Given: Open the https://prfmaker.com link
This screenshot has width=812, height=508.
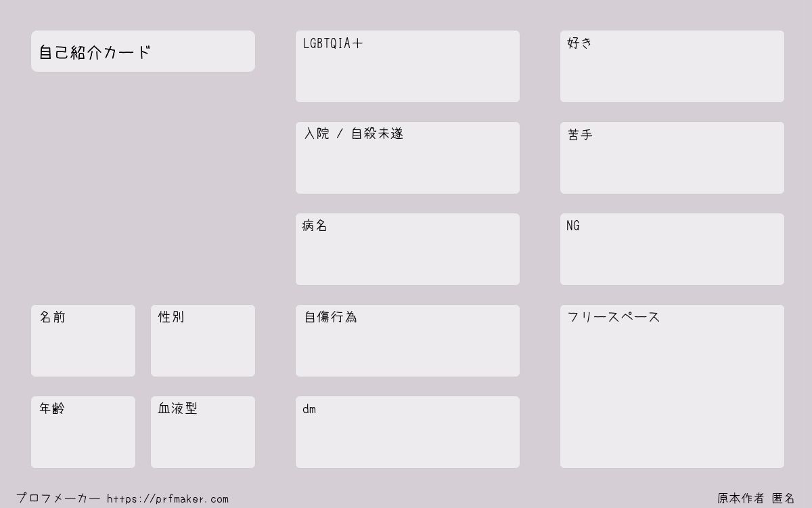Looking at the screenshot, I should pyautogui.click(x=168, y=499).
